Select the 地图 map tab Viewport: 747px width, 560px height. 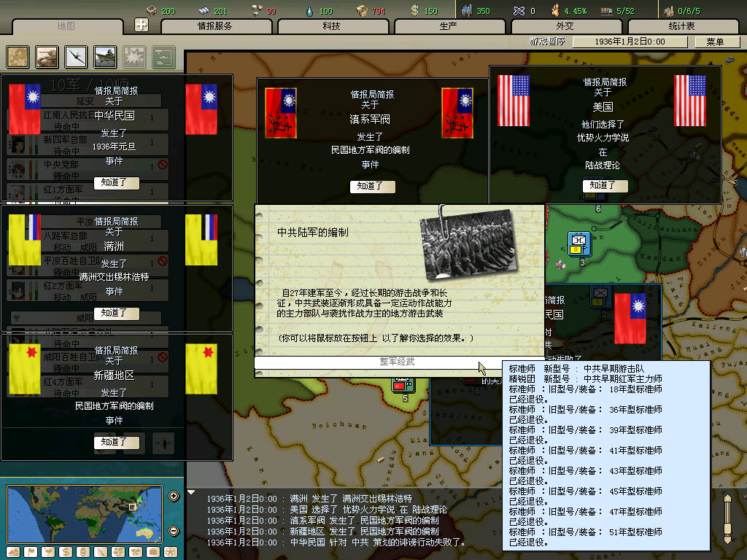click(66, 26)
